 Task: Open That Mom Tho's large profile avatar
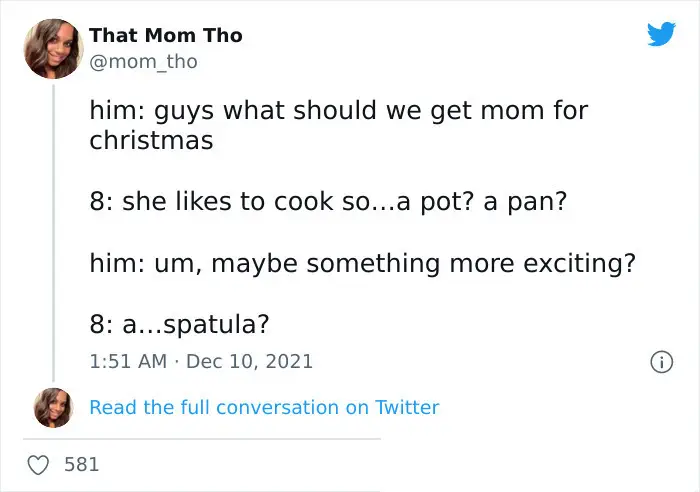click(54, 49)
